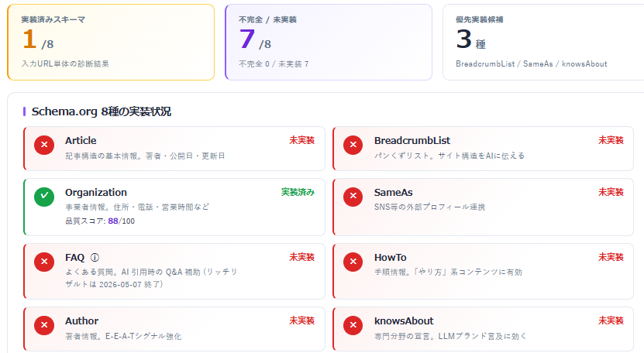Click the 実装済み status on Organization
This screenshot has height=353, width=644.
tap(298, 192)
